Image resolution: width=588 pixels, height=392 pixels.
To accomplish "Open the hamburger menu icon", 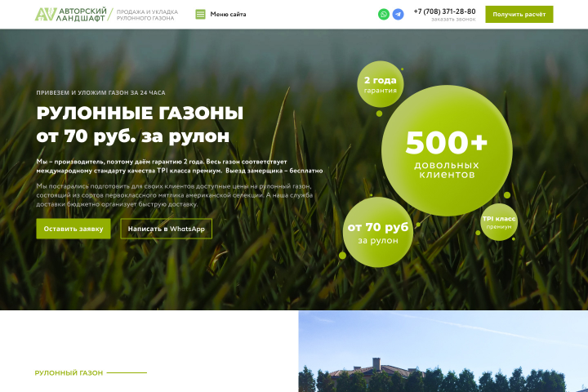I will click(200, 14).
